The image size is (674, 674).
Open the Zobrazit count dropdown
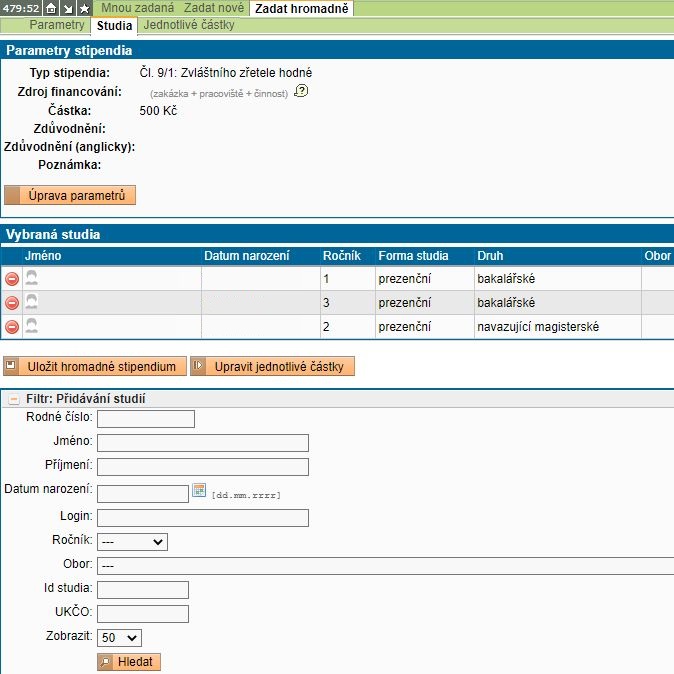click(x=120, y=637)
